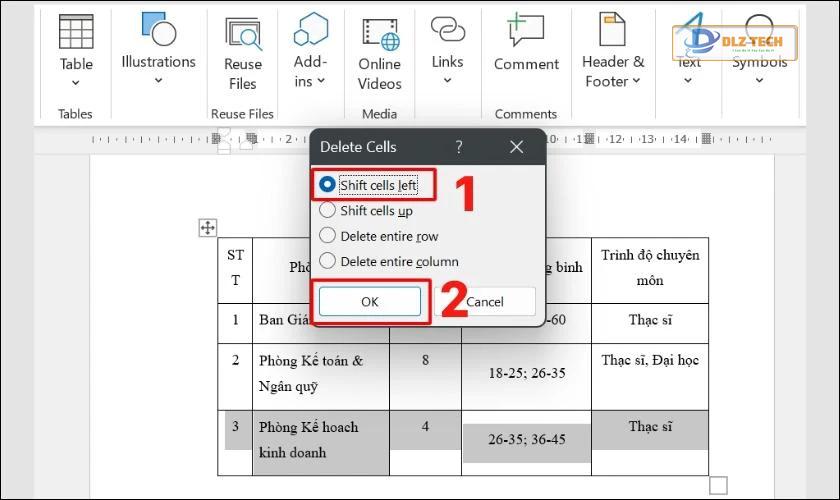Click the header 'Trình độ chuyên môn'
Image resolution: width=840 pixels, height=500 pixels.
650,271
